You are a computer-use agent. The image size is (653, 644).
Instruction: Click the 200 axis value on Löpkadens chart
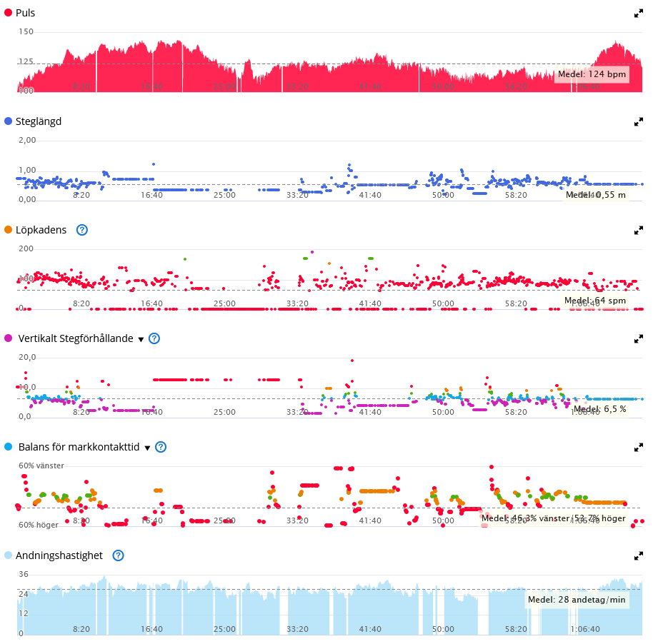(26, 248)
